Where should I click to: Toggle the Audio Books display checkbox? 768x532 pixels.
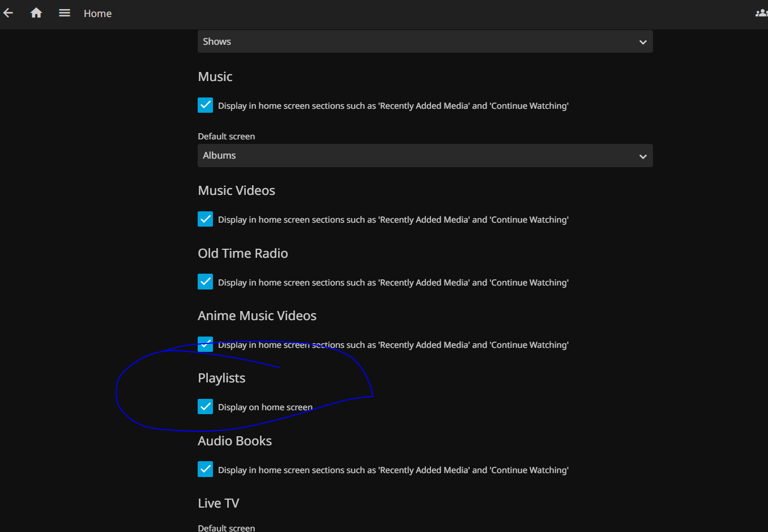(206, 470)
